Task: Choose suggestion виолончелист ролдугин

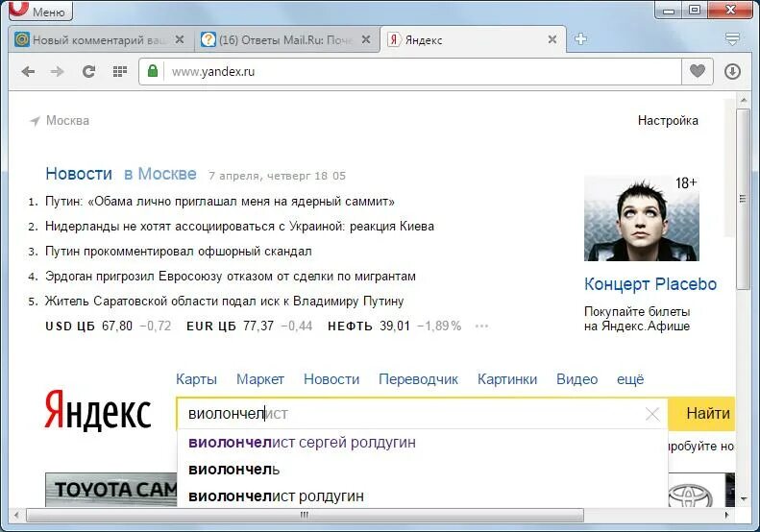Action: coord(422,496)
